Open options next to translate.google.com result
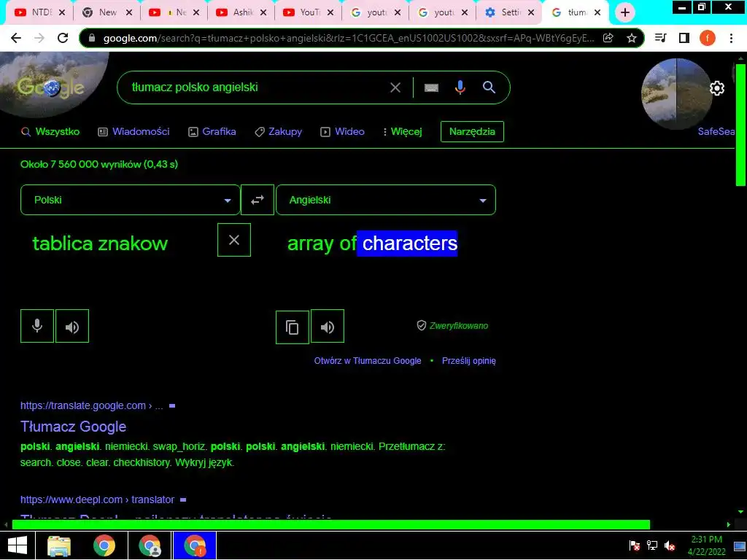Image resolution: width=747 pixels, height=560 pixels. pos(172,405)
